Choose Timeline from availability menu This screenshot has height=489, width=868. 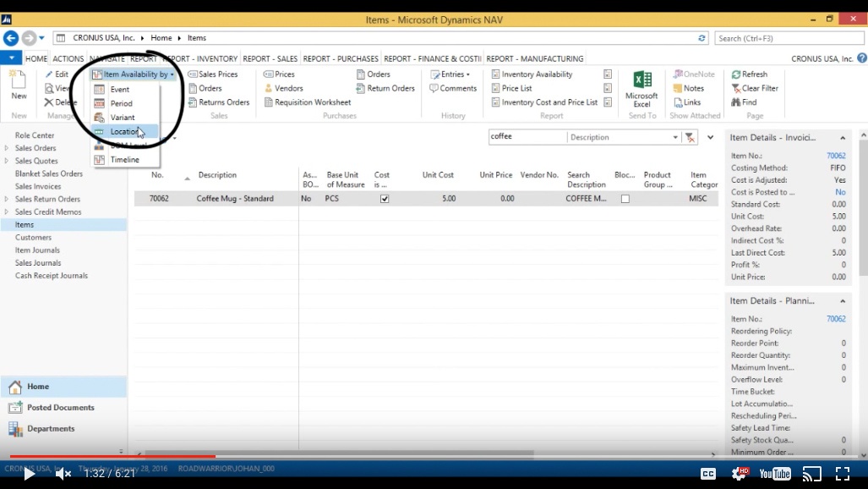[x=126, y=160]
